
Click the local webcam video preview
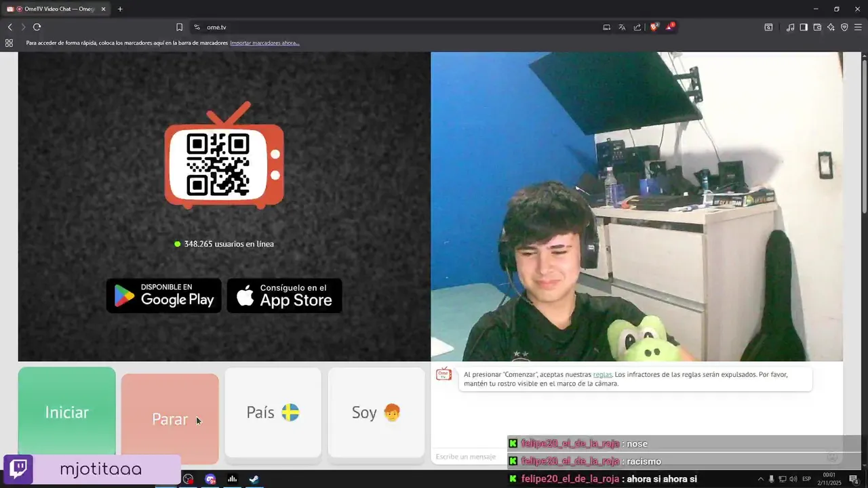click(637, 207)
